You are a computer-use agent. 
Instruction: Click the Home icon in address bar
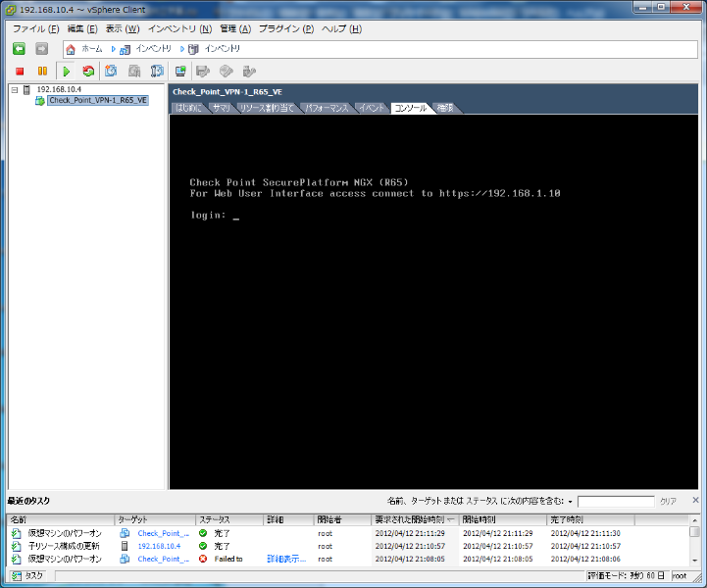pos(71,49)
